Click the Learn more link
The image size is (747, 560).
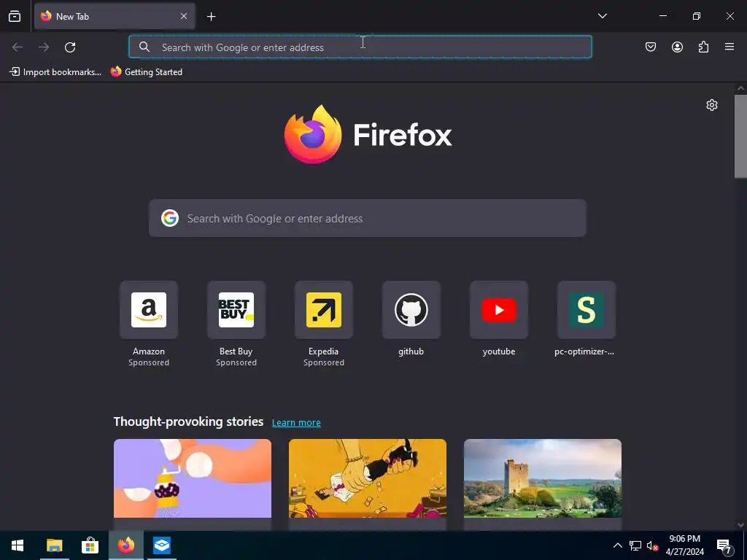pos(296,423)
